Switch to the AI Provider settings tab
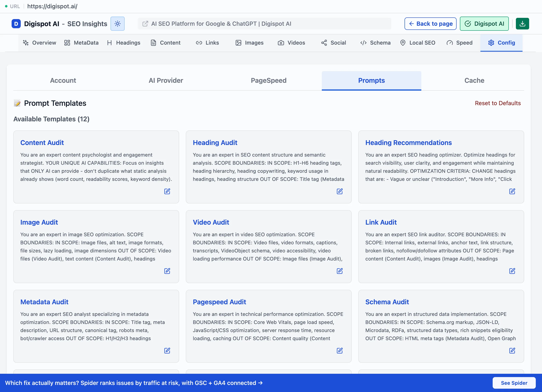 [166, 80]
